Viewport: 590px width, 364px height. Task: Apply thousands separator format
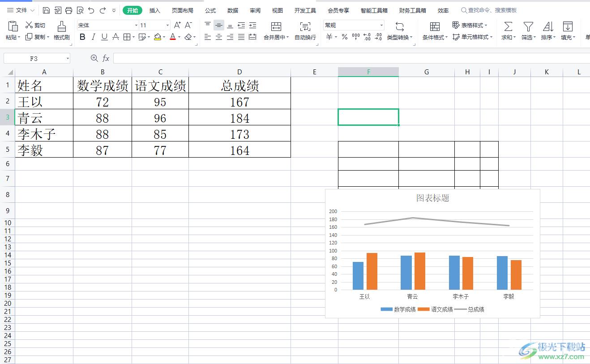tap(356, 37)
